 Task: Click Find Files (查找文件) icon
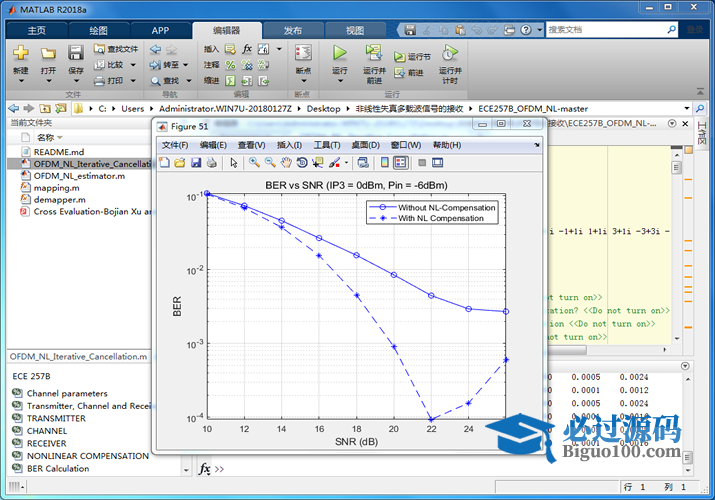click(99, 49)
